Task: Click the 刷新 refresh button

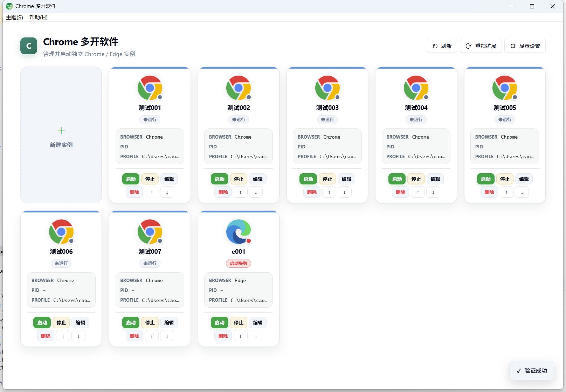Action: pos(442,46)
